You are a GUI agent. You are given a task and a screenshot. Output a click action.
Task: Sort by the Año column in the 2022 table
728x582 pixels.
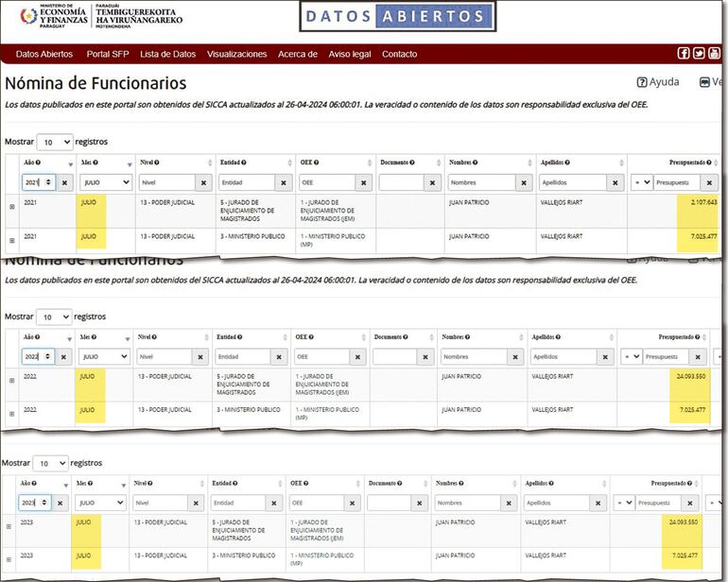(69, 337)
